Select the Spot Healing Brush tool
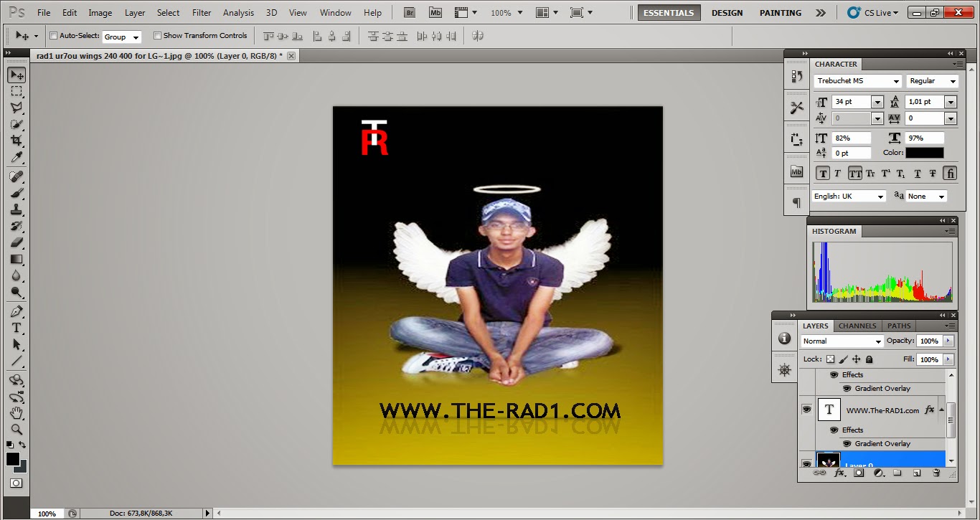The height and width of the screenshot is (520, 980). tap(16, 176)
